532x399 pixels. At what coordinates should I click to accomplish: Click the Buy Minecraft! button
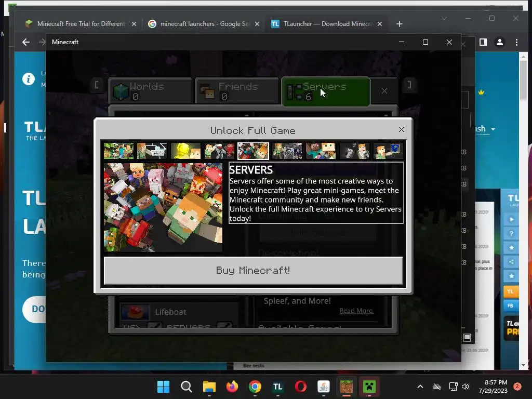pos(254,270)
